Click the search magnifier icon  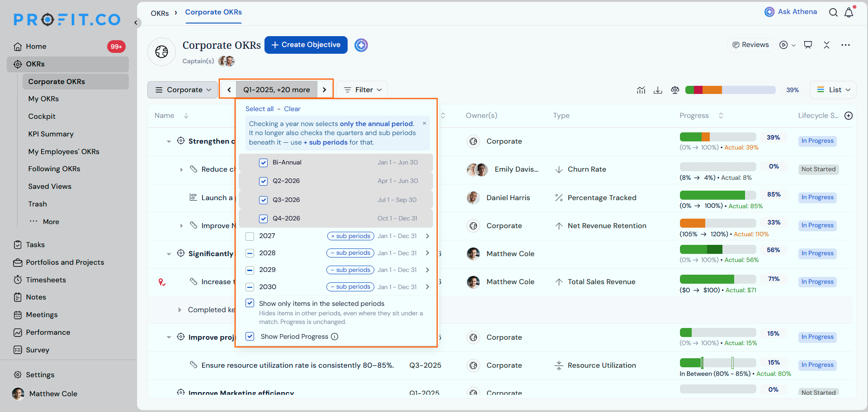click(x=833, y=13)
